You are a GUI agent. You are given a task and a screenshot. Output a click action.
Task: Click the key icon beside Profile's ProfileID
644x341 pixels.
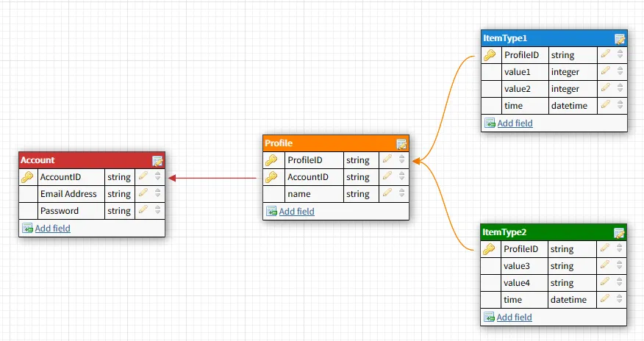[271, 160]
